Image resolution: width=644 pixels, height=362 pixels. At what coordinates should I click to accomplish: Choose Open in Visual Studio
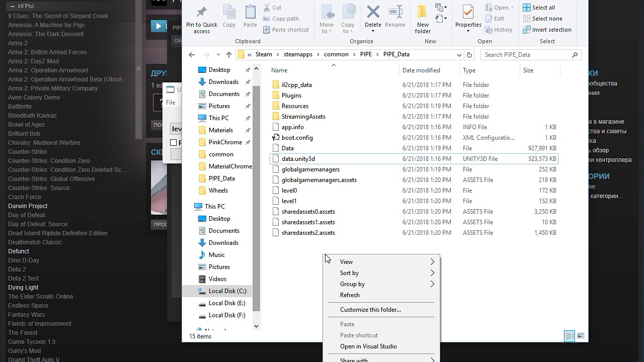tap(381, 346)
